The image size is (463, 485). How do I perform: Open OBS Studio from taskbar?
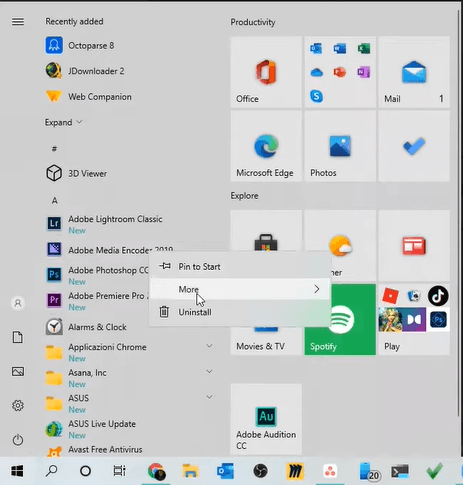pos(260,471)
